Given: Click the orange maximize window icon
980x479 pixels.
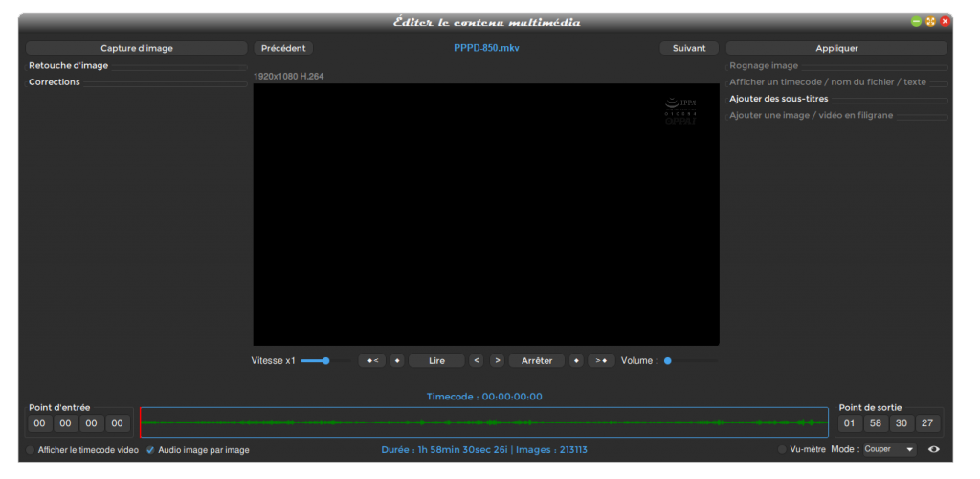Looking at the screenshot, I should tap(930, 21).
